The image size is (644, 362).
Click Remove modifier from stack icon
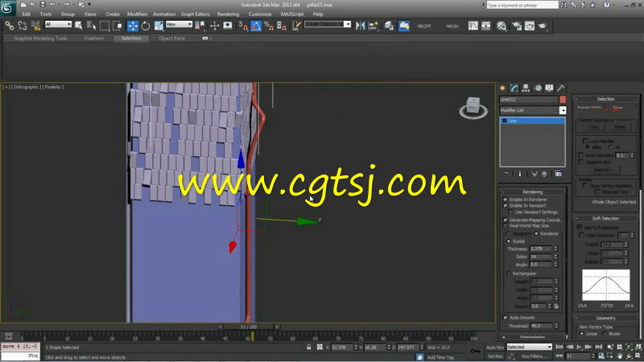pyautogui.click(x=544, y=174)
